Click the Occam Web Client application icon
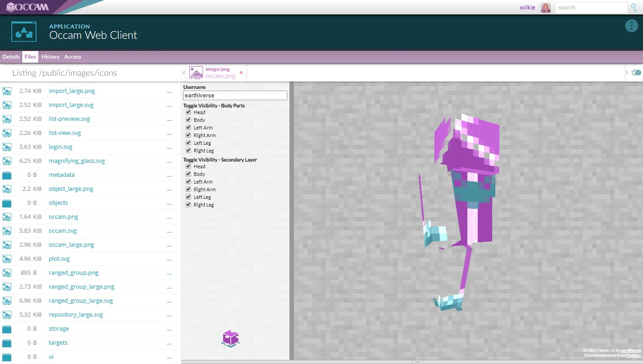The image size is (643, 364). pos(23,31)
